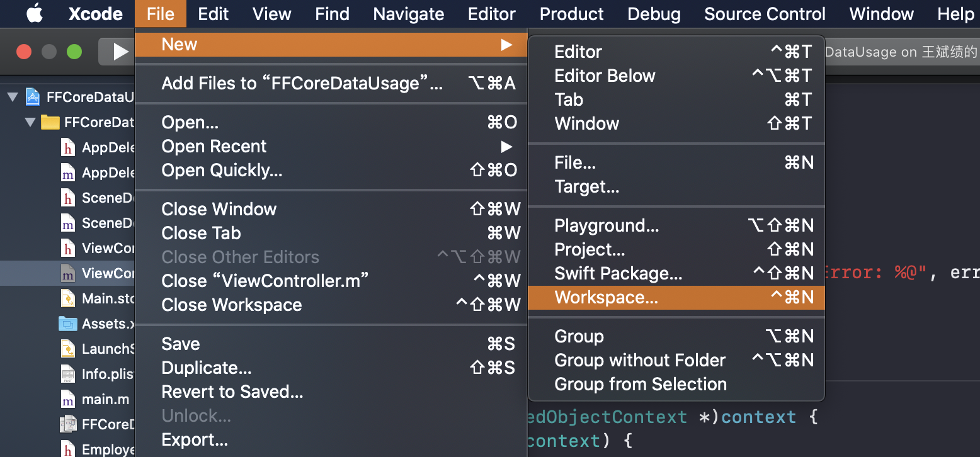Choose Open Quickly...
The width and height of the screenshot is (980, 457).
[331, 170]
